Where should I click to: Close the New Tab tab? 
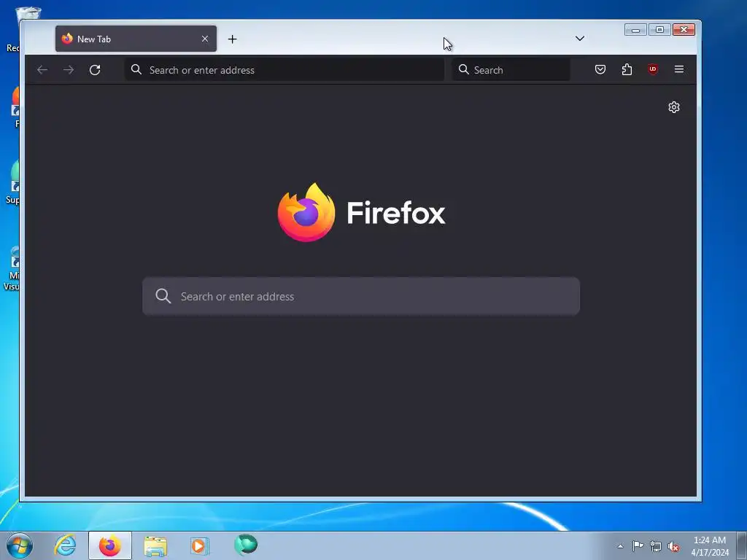click(x=205, y=39)
